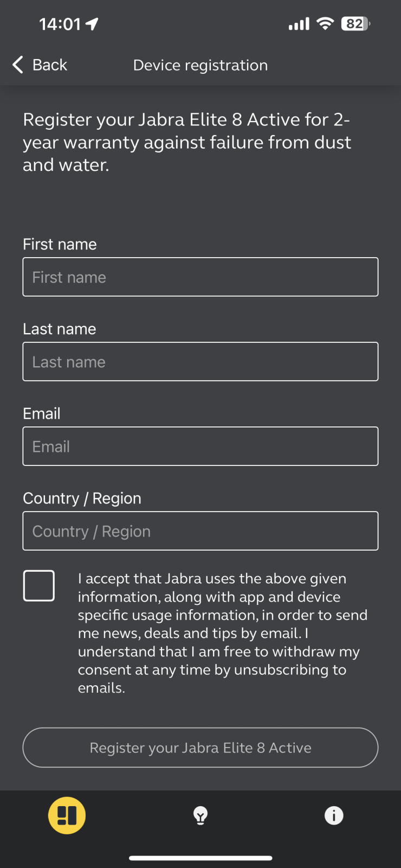Tap the back chevron arrow

[18, 65]
